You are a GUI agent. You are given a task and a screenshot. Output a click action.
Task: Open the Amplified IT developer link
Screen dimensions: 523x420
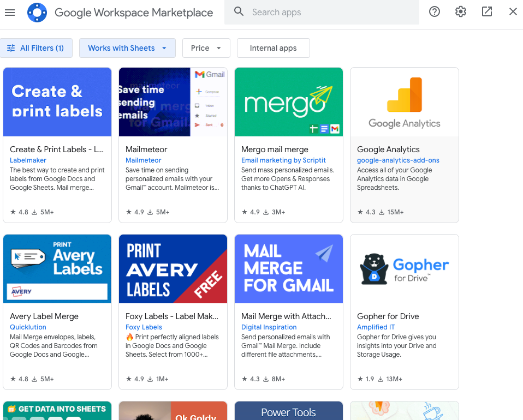tap(376, 327)
